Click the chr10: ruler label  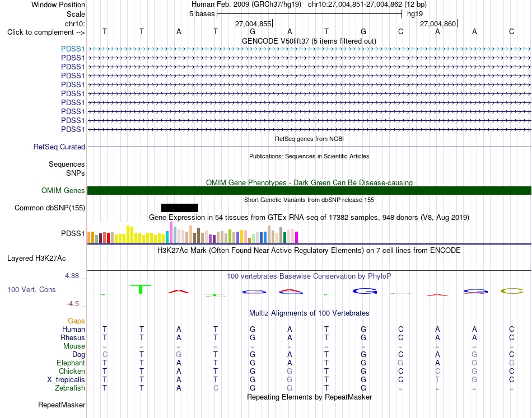click(74, 24)
